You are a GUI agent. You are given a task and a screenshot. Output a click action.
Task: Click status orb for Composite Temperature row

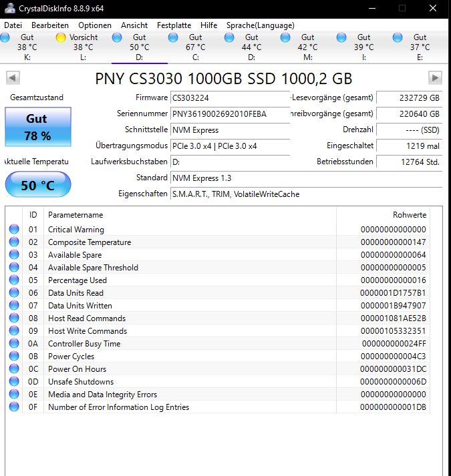pyautogui.click(x=14, y=242)
